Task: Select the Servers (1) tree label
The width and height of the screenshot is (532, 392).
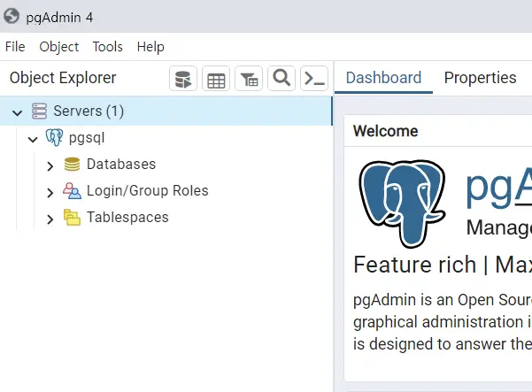Action: 89,111
